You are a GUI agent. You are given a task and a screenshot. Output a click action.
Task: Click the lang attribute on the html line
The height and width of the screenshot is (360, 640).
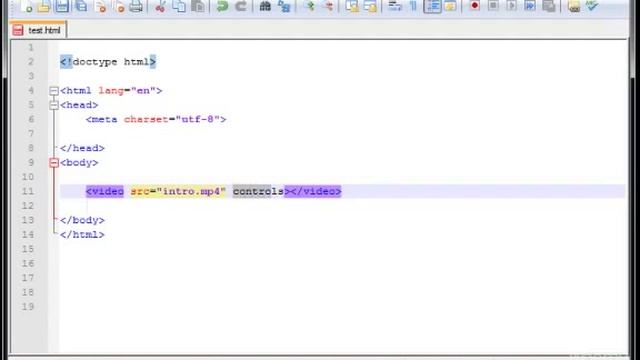tap(111, 91)
